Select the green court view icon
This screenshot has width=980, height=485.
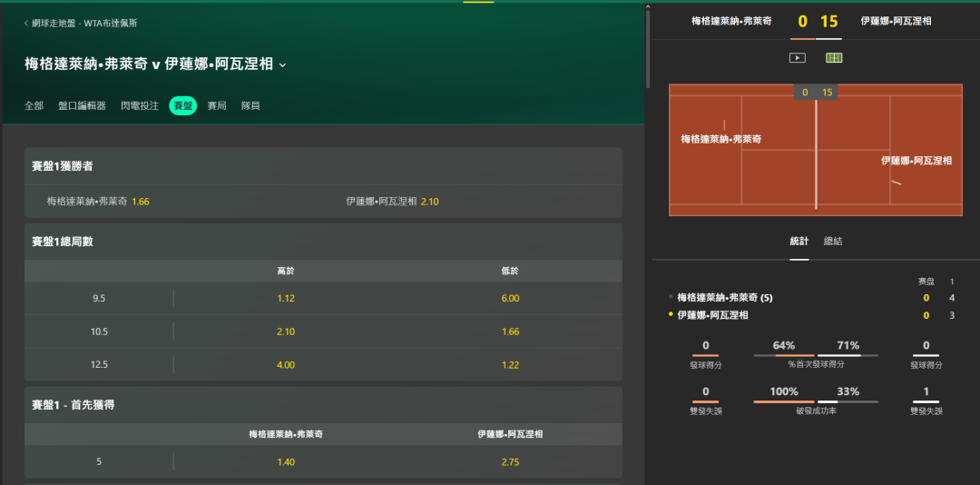click(834, 57)
